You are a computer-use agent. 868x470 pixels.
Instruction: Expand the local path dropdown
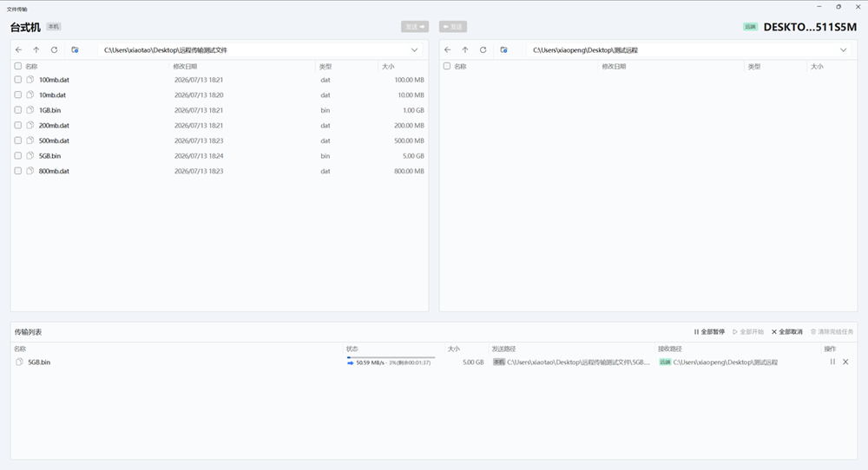[x=414, y=49]
